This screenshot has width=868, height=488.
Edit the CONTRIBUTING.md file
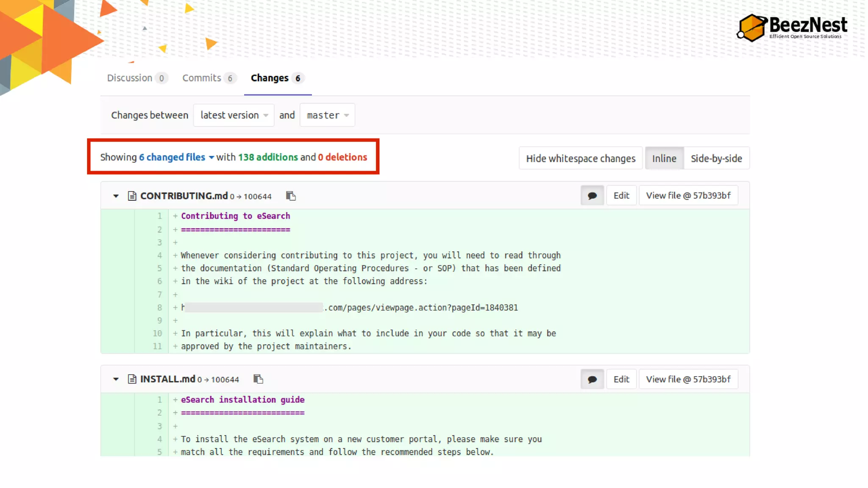(x=621, y=196)
